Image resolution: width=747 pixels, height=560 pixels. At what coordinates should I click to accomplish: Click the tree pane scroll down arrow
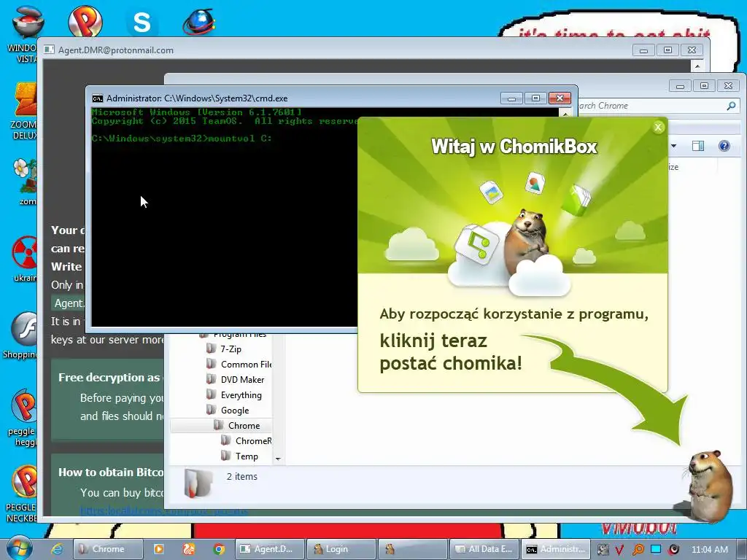click(278, 459)
